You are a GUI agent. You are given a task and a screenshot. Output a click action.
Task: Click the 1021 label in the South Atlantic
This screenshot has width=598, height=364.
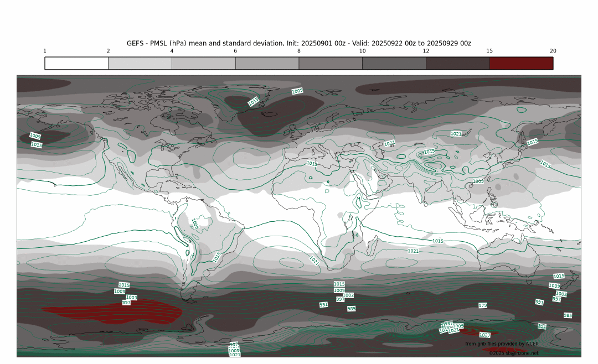click(x=313, y=260)
